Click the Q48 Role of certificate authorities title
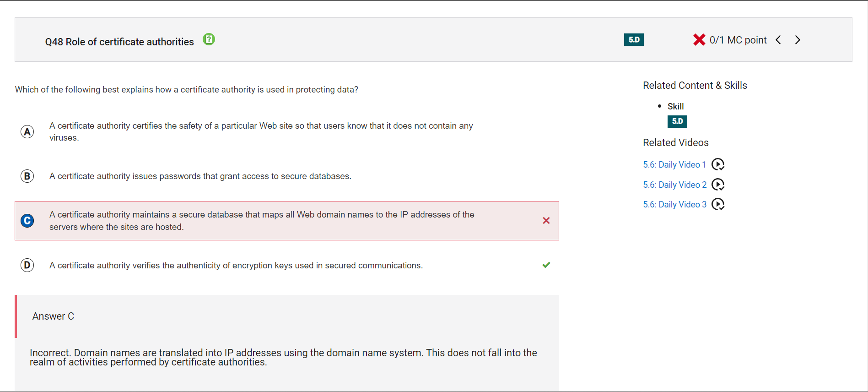This screenshot has width=868, height=392. pos(119,42)
